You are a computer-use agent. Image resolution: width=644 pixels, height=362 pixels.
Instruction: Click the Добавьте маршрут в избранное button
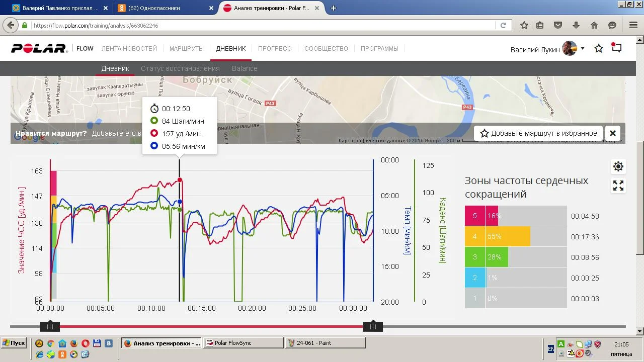tap(538, 133)
